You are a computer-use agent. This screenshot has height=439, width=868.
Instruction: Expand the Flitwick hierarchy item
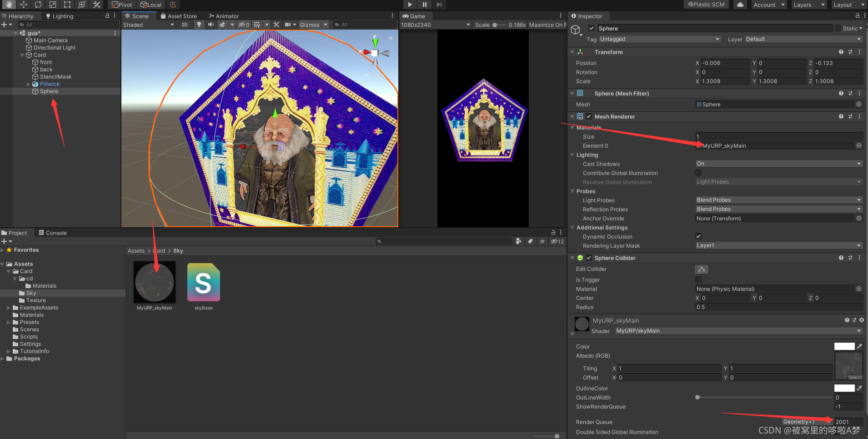coord(29,84)
